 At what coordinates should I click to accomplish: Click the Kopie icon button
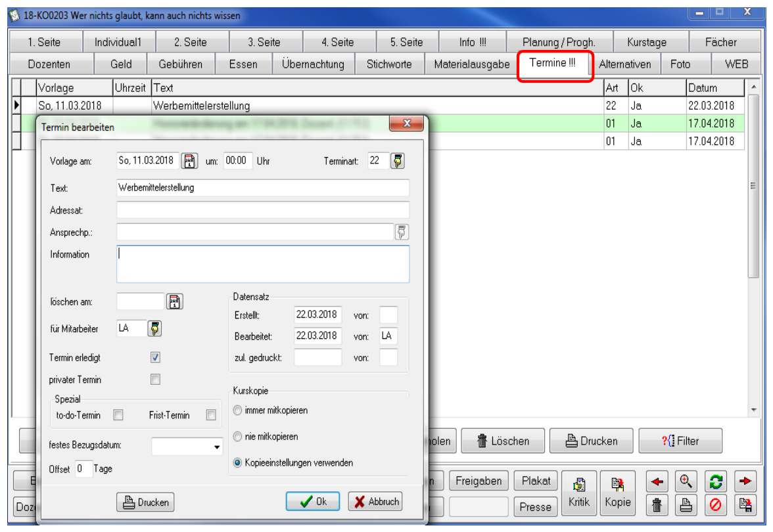pos(618,493)
